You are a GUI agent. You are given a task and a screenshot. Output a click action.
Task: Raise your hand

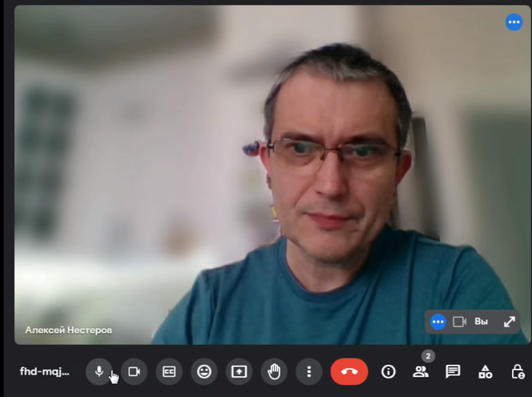(x=274, y=371)
